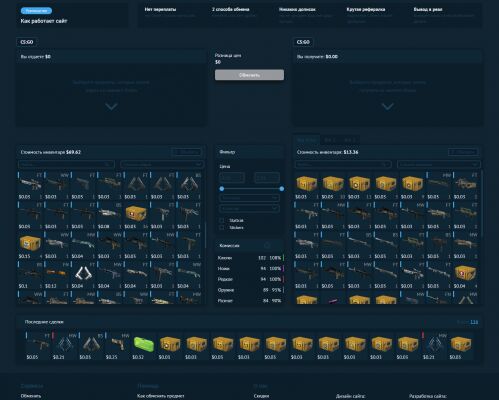499x400 pixels.
Task: Enable the Stickers filter checkbox
Action: 222,228
